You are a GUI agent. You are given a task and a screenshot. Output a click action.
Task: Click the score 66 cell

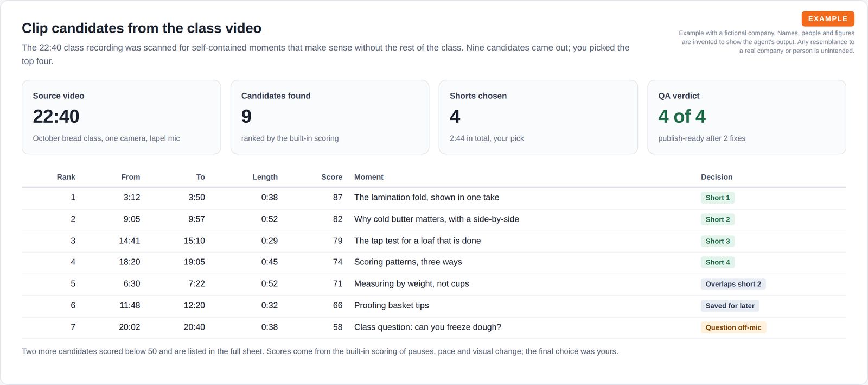[338, 306]
